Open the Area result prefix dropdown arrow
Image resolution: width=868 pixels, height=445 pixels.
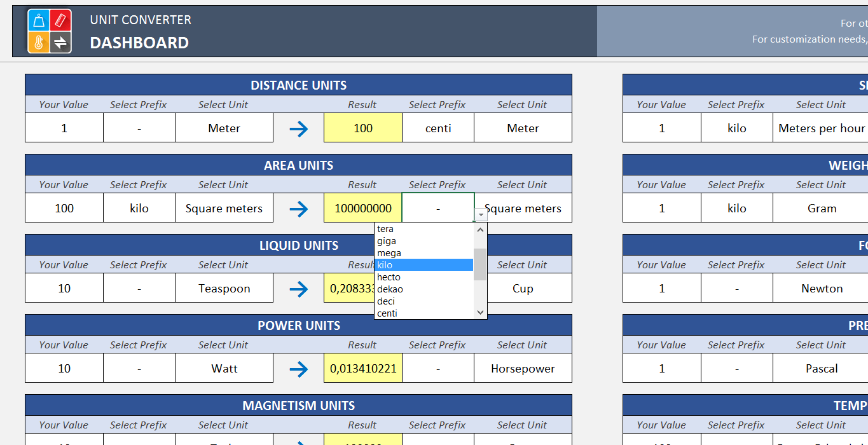click(481, 215)
